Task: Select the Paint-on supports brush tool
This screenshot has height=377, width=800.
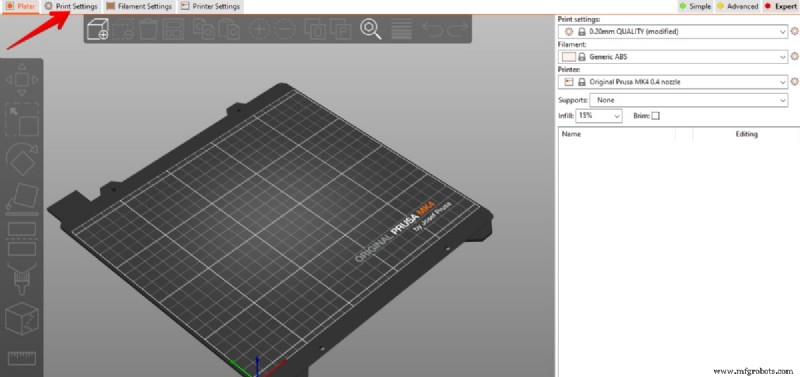Action: (x=21, y=279)
